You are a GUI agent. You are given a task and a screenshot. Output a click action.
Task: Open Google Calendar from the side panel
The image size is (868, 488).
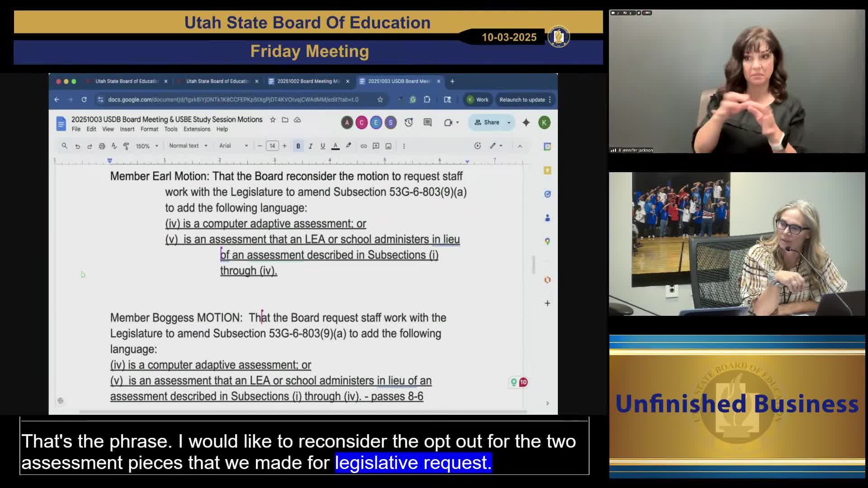tap(547, 147)
